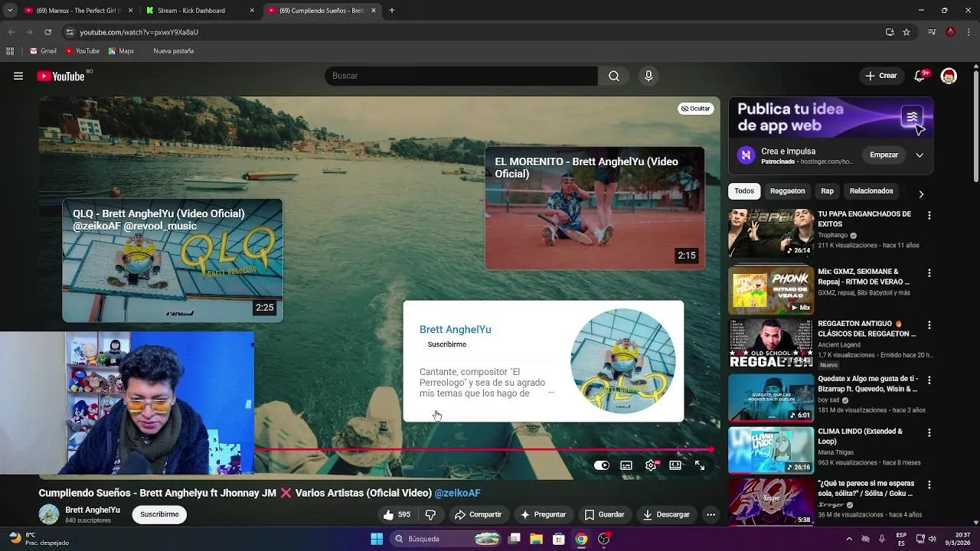View site information in the address bar
980x551 pixels.
tap(70, 32)
